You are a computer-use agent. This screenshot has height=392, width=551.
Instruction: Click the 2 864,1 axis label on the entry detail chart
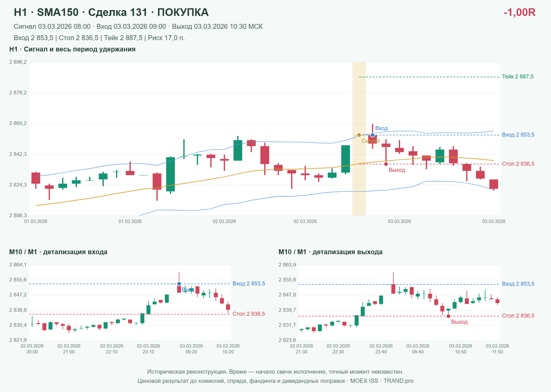pyautogui.click(x=18, y=265)
